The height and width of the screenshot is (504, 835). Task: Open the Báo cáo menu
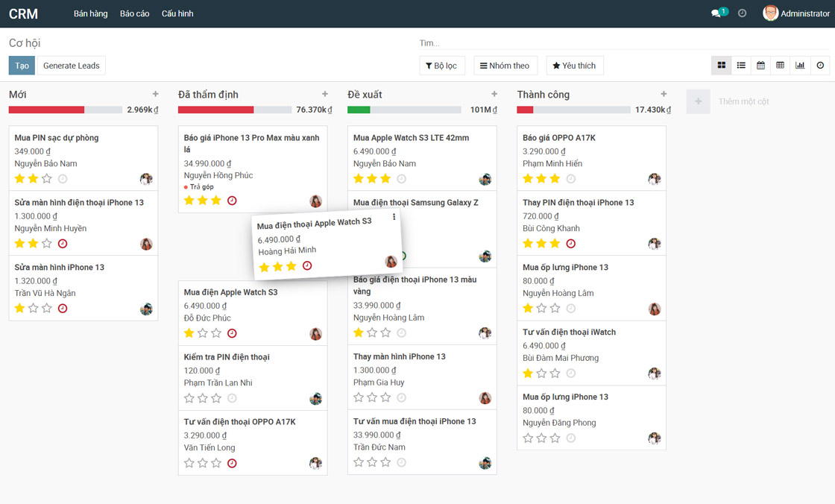[134, 13]
